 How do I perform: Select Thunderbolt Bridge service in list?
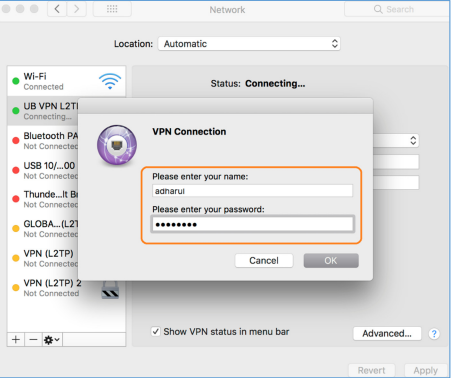click(43, 199)
